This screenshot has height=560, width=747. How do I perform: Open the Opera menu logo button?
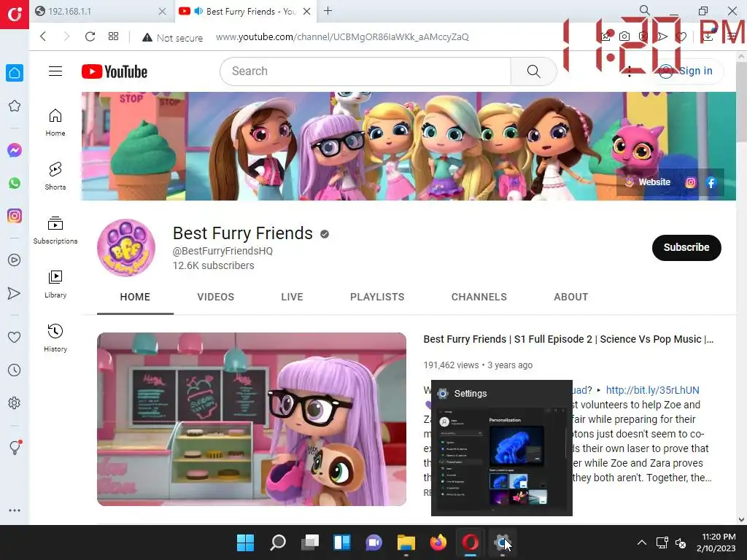click(x=15, y=15)
